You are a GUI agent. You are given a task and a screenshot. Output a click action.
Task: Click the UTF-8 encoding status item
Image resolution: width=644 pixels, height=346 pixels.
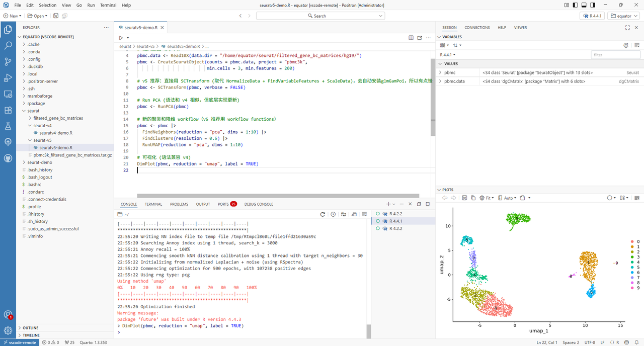point(590,342)
